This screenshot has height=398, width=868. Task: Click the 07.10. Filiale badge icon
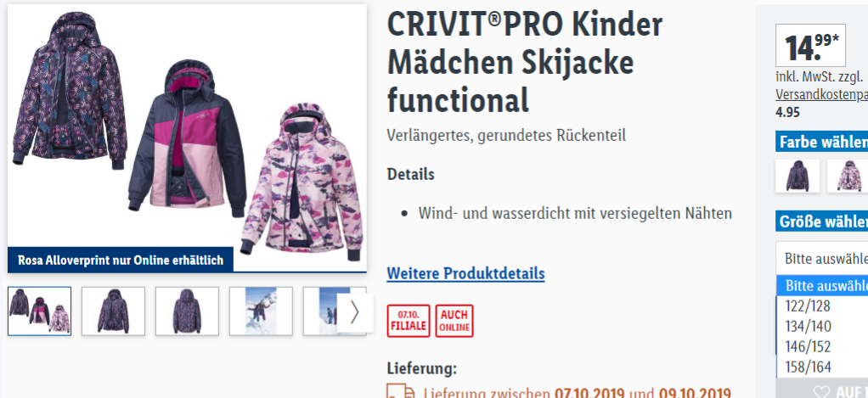pos(409,321)
